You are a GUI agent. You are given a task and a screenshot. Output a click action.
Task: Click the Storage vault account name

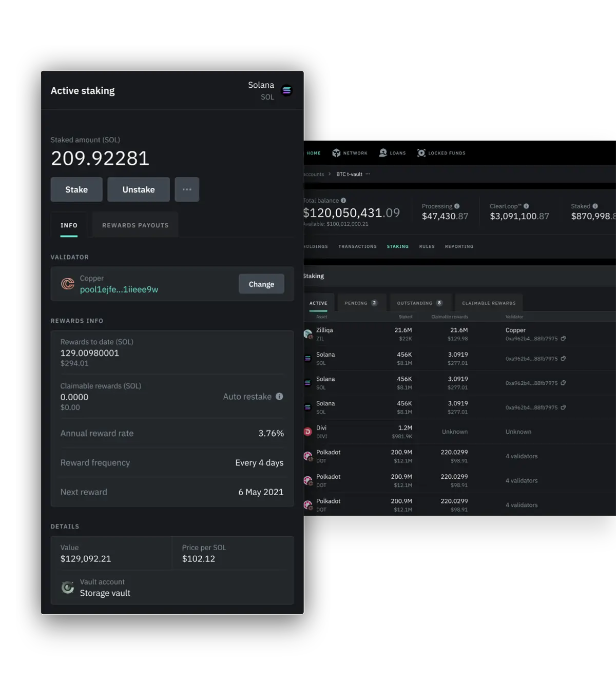[105, 593]
